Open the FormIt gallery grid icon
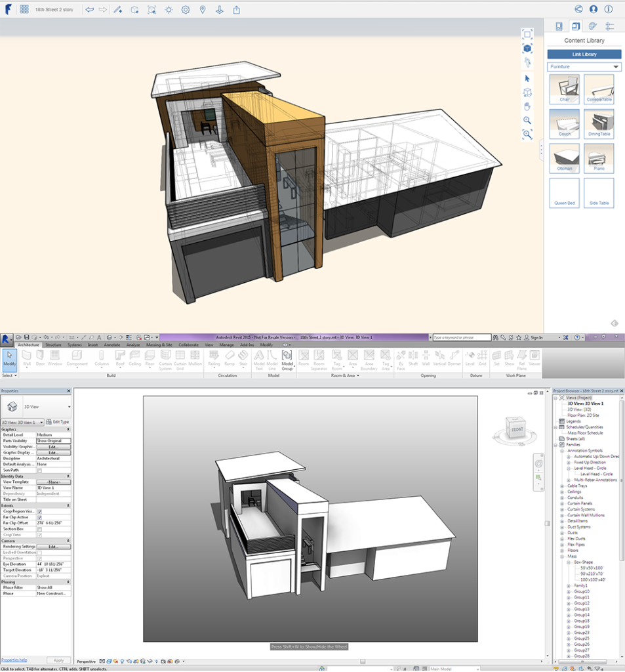625x672 pixels. click(x=24, y=9)
